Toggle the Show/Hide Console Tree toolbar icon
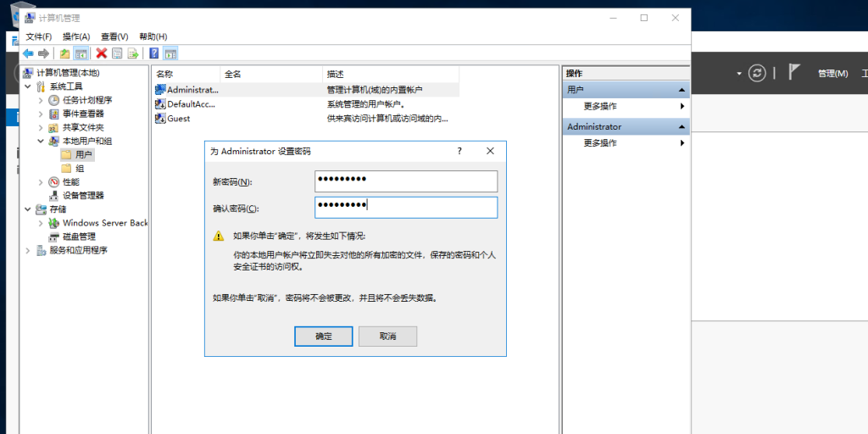868x434 pixels. click(x=81, y=53)
